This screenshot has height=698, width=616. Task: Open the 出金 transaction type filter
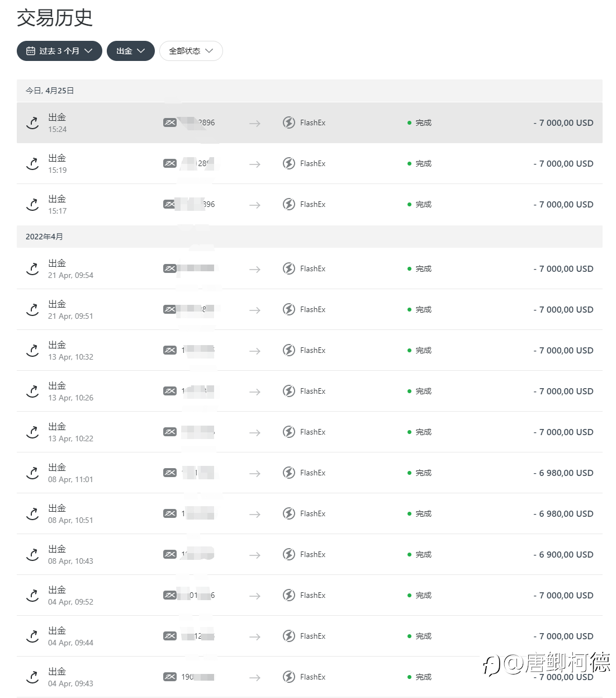(x=131, y=51)
